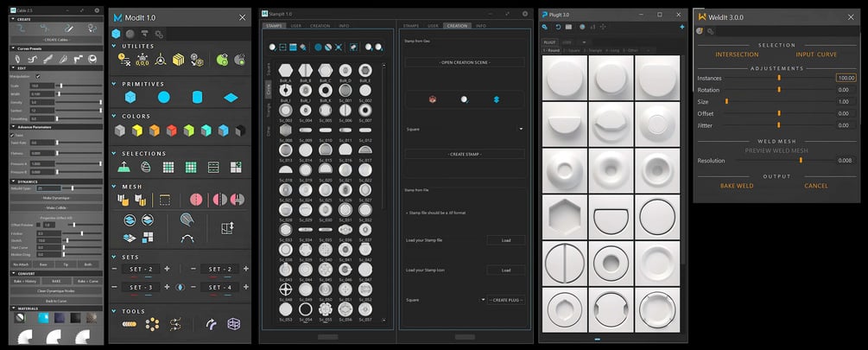The height and width of the screenshot is (350, 868).
Task: Pick the yellow cube color in ModIt
Action: coord(136,130)
